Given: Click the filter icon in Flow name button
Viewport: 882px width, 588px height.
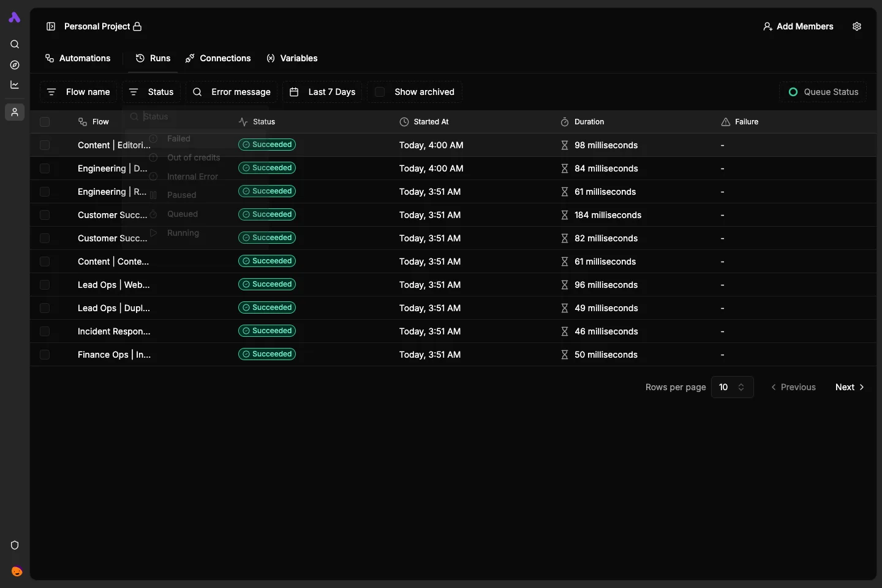Looking at the screenshot, I should click(51, 92).
